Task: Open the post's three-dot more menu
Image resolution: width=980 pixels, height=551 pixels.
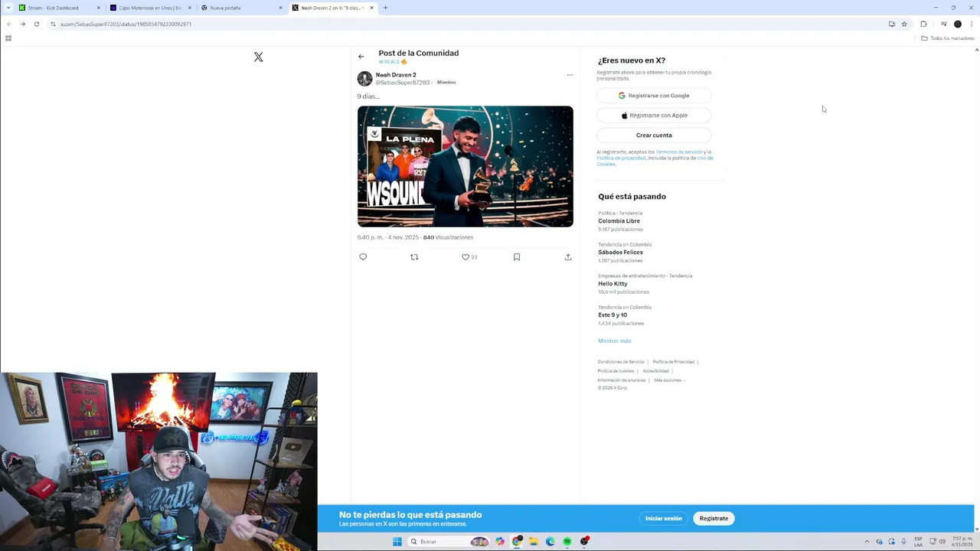Action: (x=570, y=75)
